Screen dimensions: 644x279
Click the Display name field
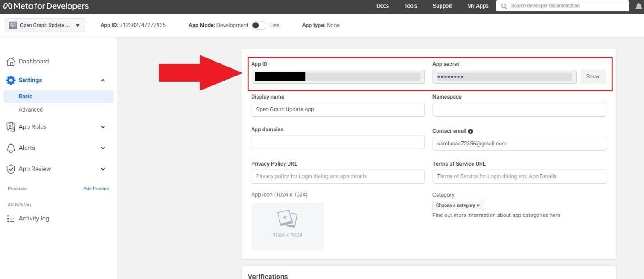[x=338, y=109]
